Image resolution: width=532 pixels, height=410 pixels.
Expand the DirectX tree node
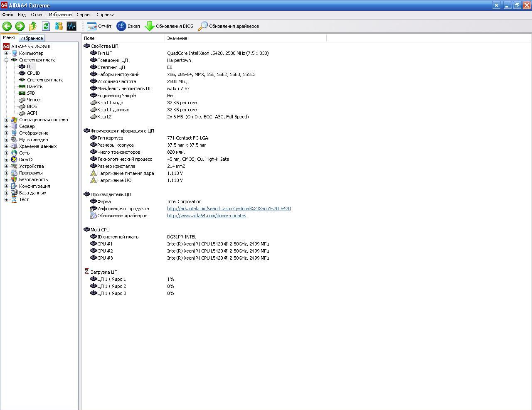click(6, 160)
